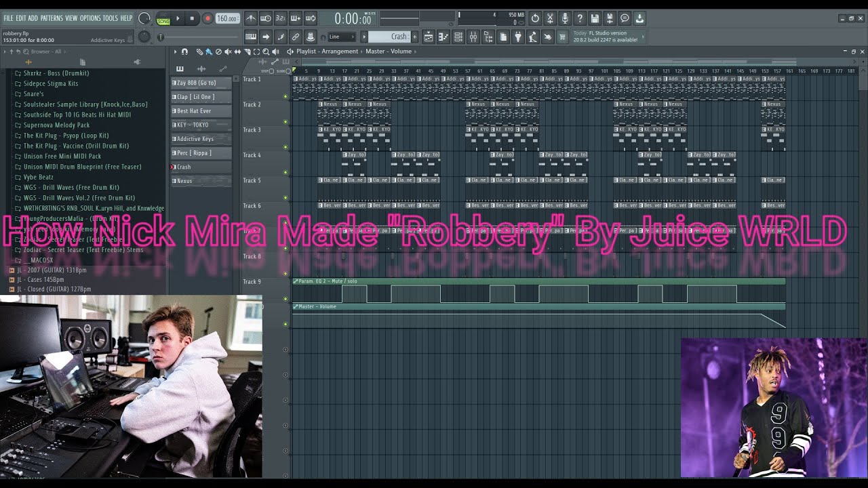Click the undo history icon

[535, 18]
